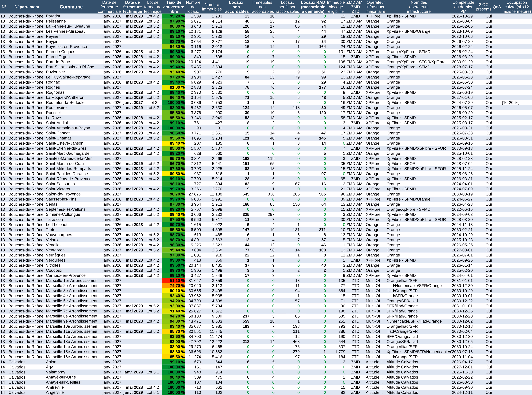Screen dimensions: 532x395
Task: Select Saint-Estève-Janson's 89,40 % coverage cell
Action: click(x=174, y=143)
